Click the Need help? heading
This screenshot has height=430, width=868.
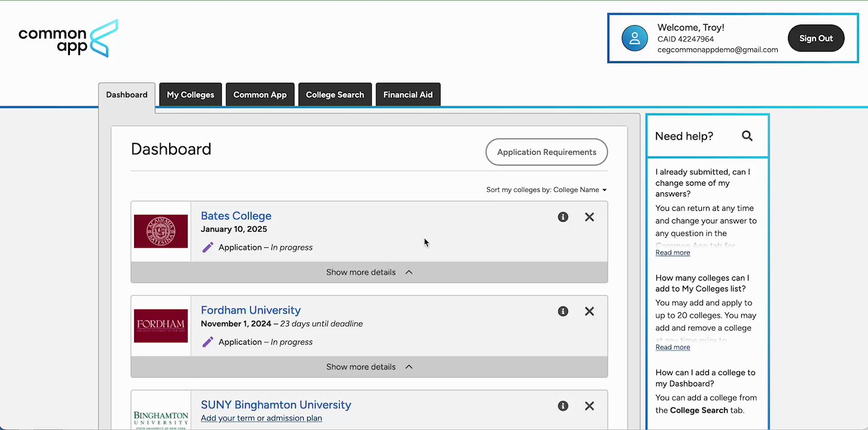[684, 136]
